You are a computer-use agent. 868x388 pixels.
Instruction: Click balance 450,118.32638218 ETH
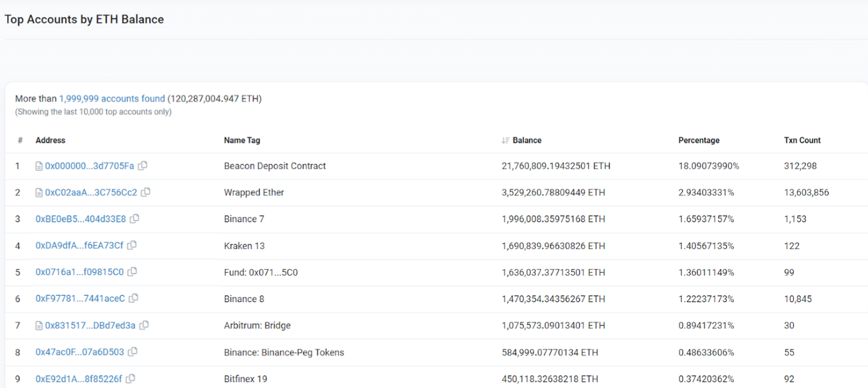click(x=550, y=379)
